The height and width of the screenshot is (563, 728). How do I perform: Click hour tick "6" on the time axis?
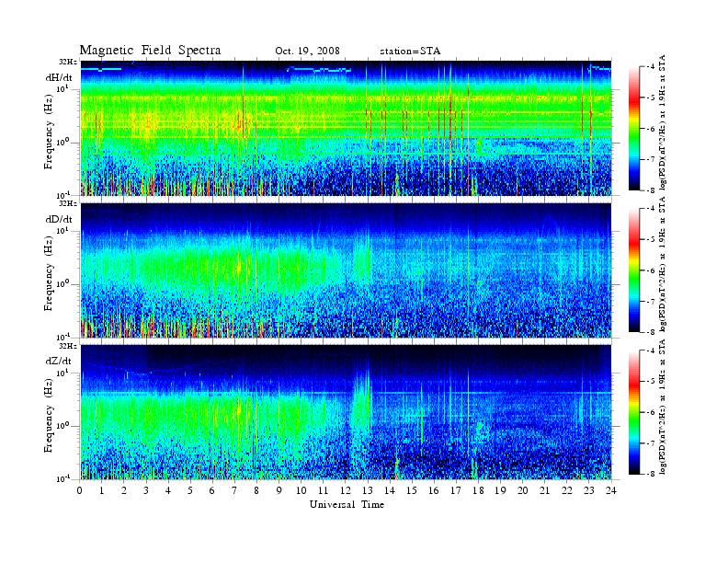212,490
